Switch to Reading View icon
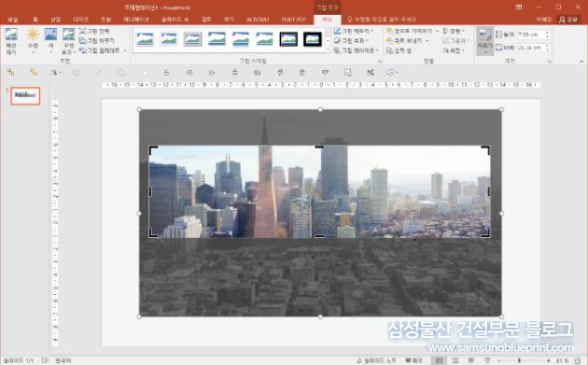 [x=471, y=360]
